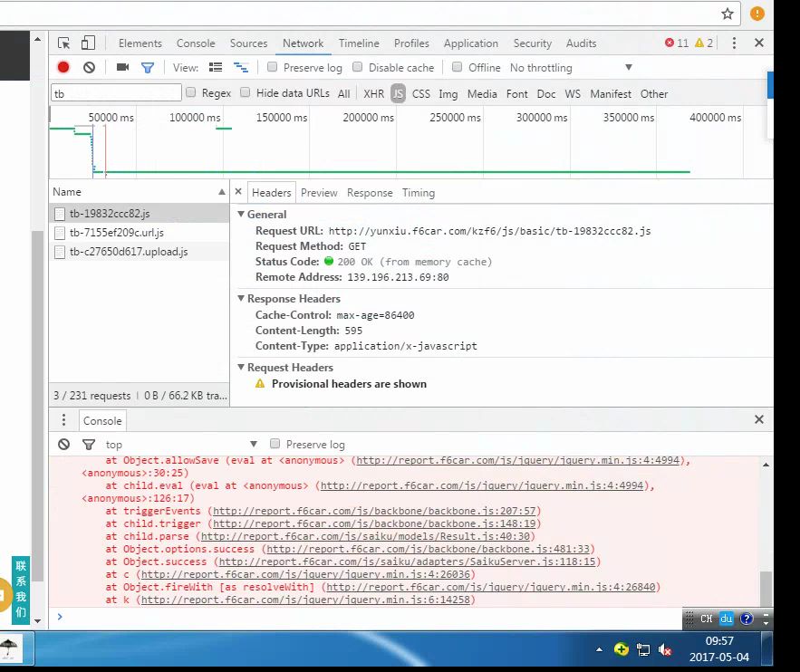Viewport: 800px width, 672px height.
Task: Select the All resource type filter
Action: pyautogui.click(x=344, y=94)
